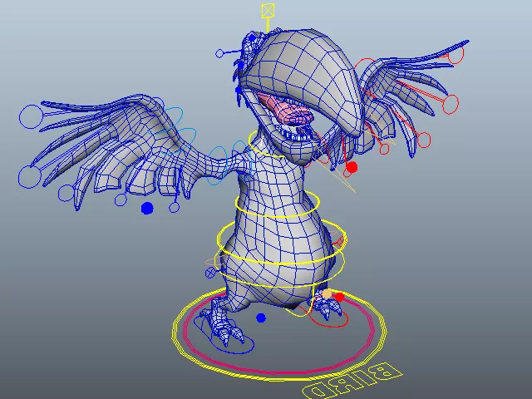Select the red circle at the topmost red wing feather

coord(455,55)
